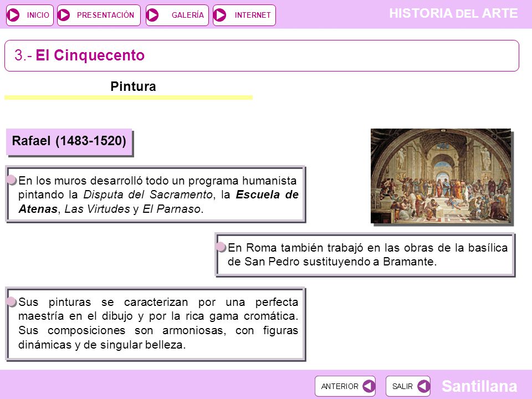Select the 'Rafael (1483-1520)' heading box
This screenshot has height=399, width=532.
pos(69,141)
